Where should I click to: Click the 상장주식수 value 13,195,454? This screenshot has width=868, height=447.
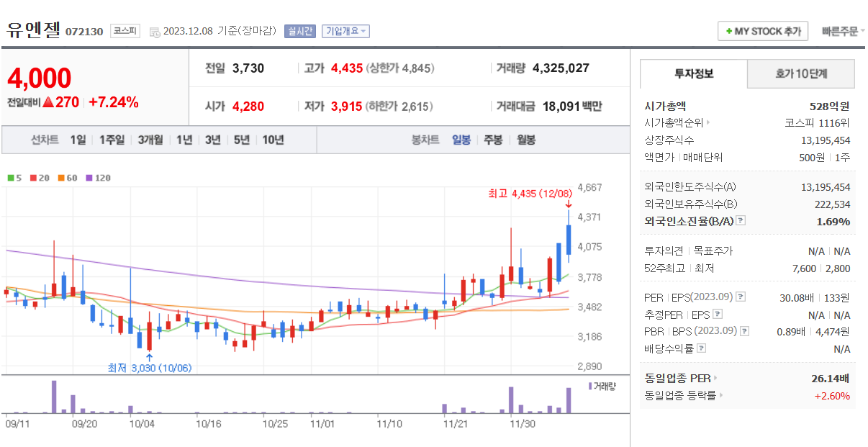coord(826,140)
